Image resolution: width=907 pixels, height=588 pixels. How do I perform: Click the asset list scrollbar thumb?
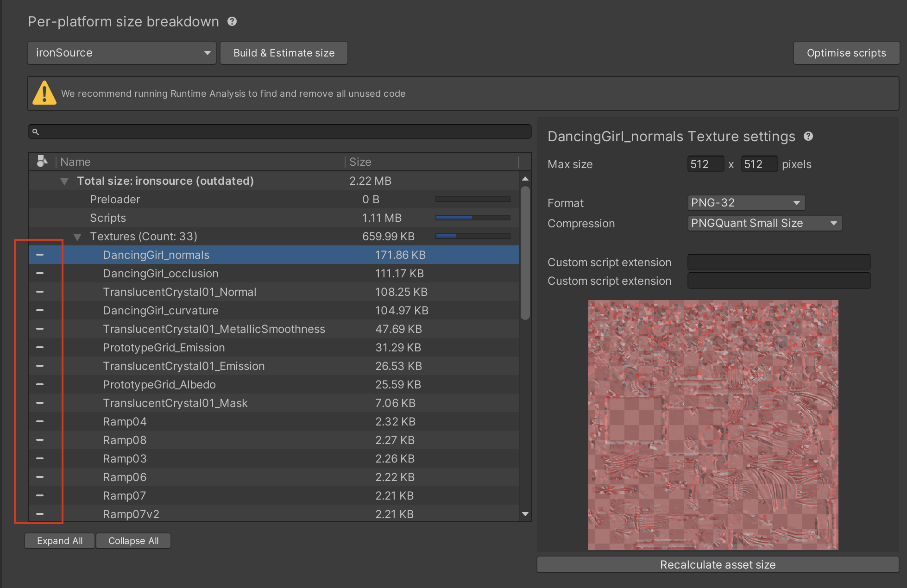[525, 253]
